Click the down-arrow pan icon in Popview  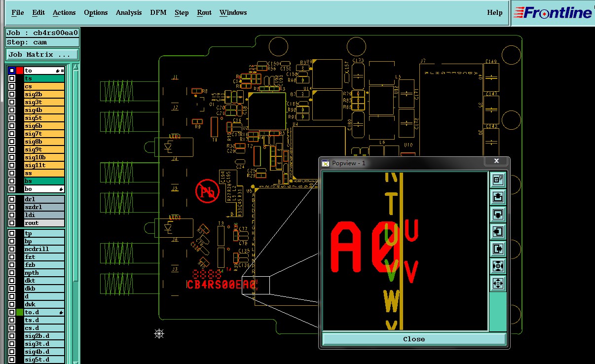[498, 215]
